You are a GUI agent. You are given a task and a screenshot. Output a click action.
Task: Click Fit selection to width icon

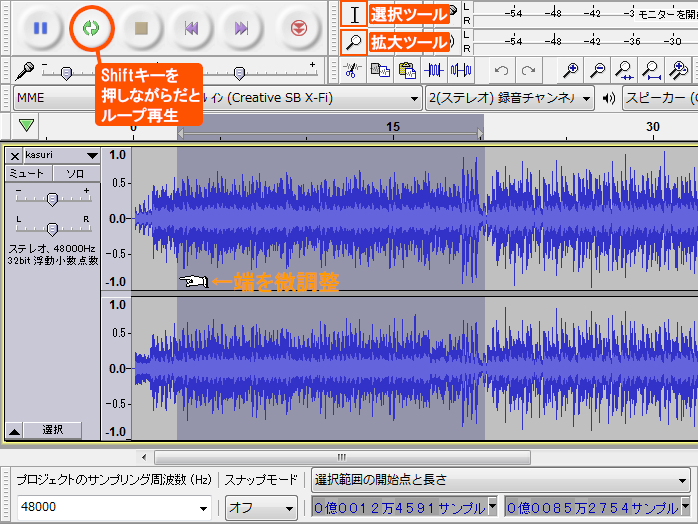point(625,71)
